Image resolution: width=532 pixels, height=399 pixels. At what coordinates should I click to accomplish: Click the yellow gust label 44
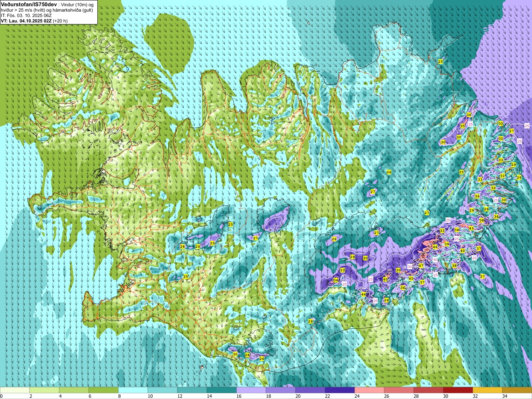tap(364, 294)
